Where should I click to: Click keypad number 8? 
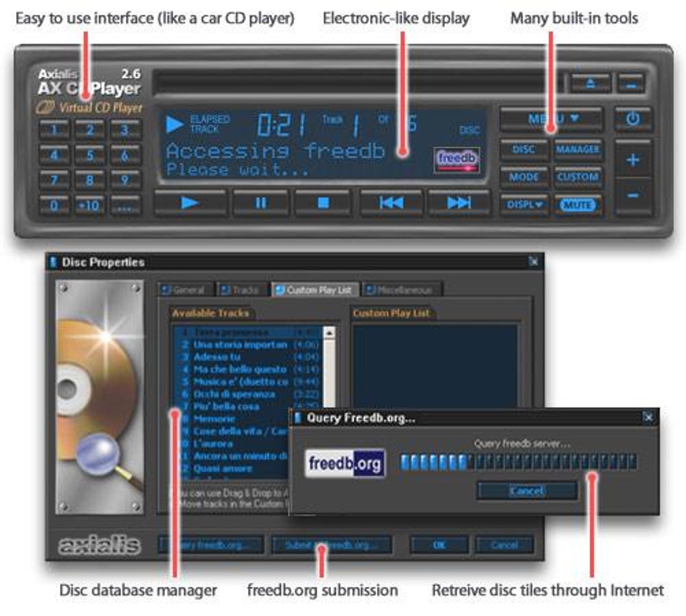coord(89,181)
